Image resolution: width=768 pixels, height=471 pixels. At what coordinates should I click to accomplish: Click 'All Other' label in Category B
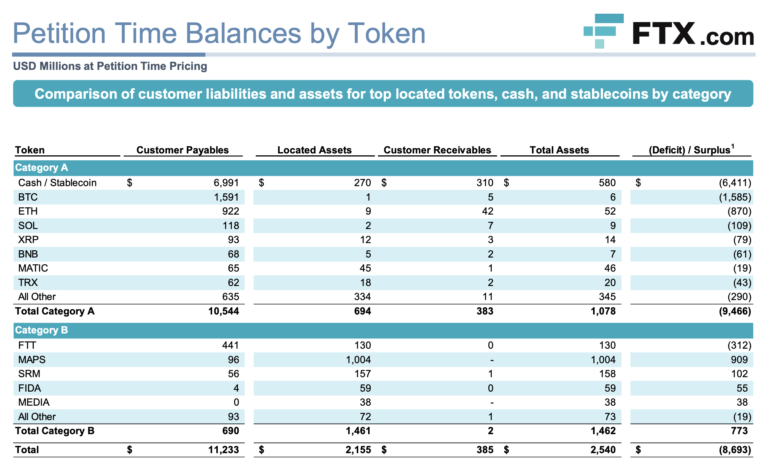[37, 417]
